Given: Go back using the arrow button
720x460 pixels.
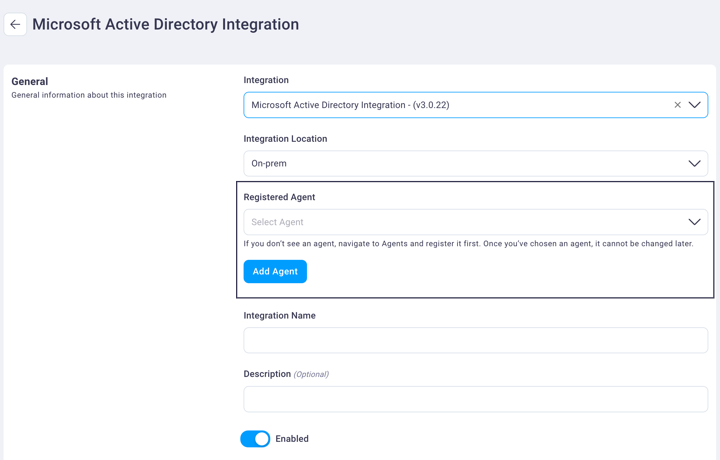Looking at the screenshot, I should pyautogui.click(x=15, y=24).
